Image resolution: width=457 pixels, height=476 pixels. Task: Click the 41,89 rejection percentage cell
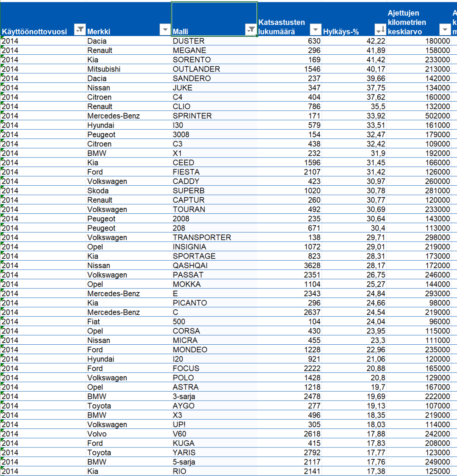(354, 50)
